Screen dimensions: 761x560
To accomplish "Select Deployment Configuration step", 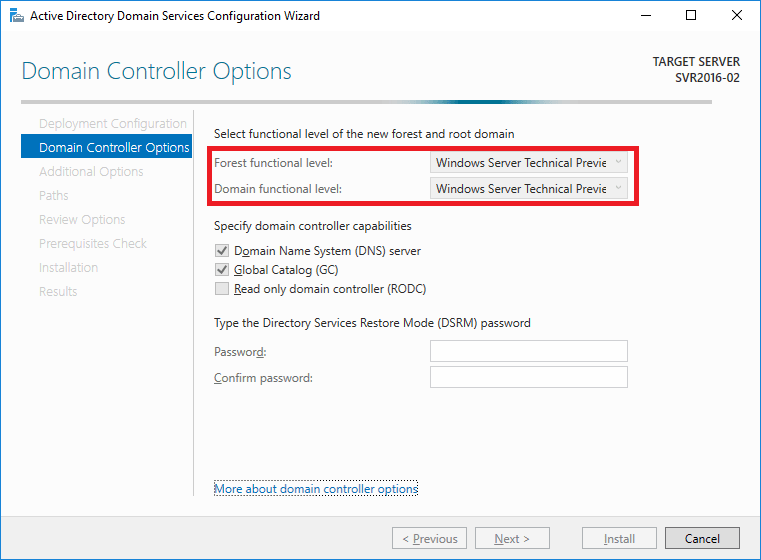I will point(113,124).
